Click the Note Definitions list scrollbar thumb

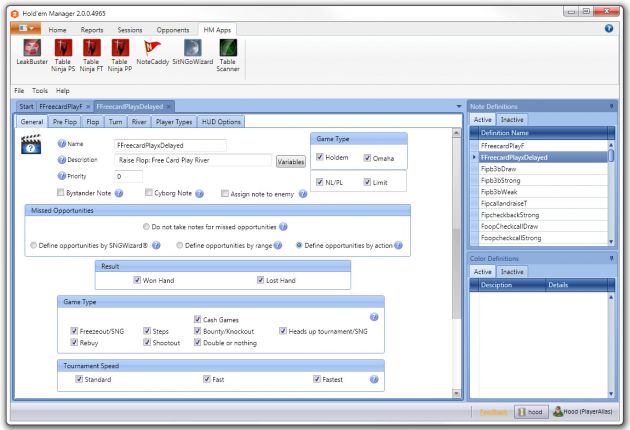point(611,156)
